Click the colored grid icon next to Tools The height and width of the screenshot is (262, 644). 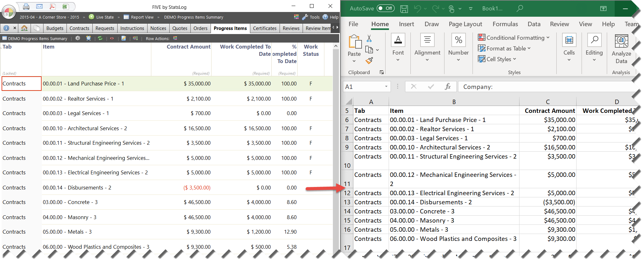point(296,17)
